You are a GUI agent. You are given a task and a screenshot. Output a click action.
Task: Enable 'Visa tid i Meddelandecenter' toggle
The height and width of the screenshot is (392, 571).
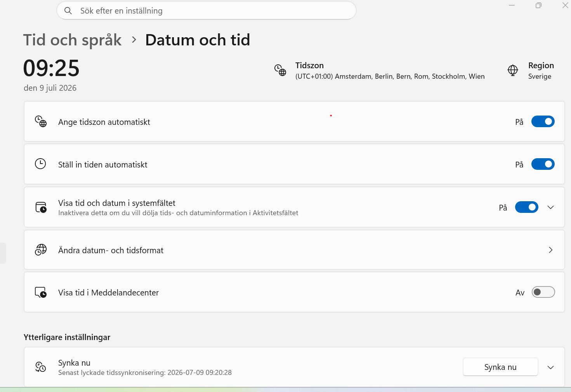(543, 292)
